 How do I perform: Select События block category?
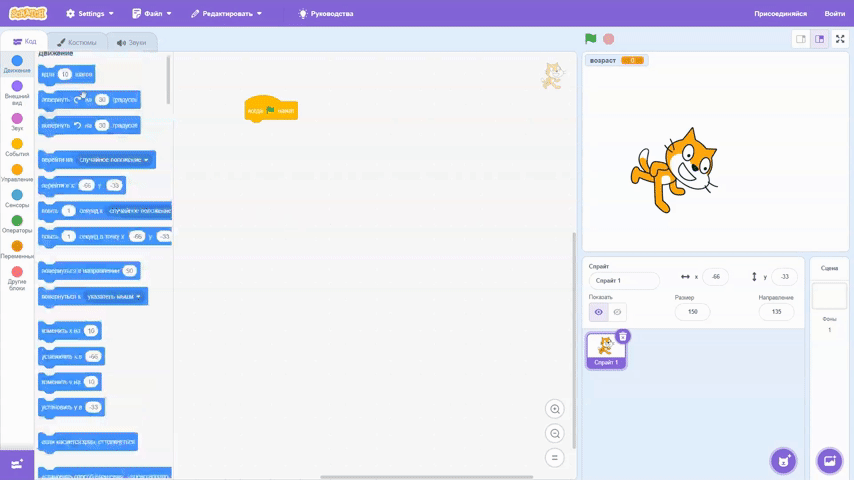pyautogui.click(x=17, y=147)
